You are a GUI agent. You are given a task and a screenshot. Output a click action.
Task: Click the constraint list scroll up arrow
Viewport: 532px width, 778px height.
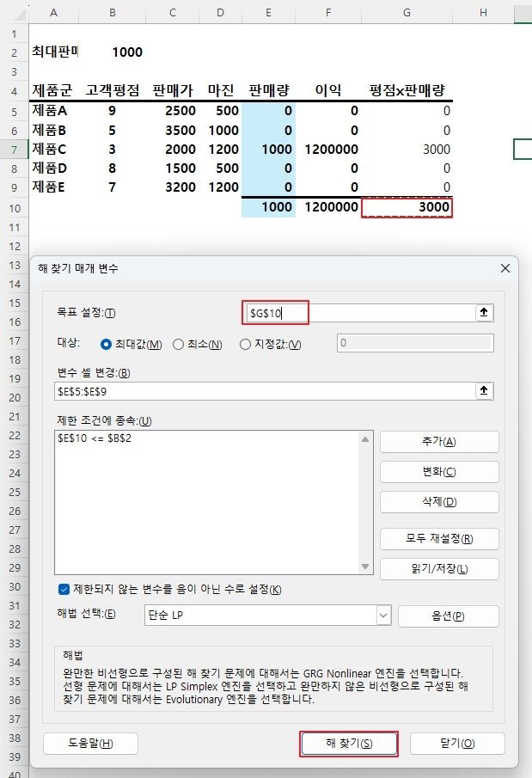(365, 439)
